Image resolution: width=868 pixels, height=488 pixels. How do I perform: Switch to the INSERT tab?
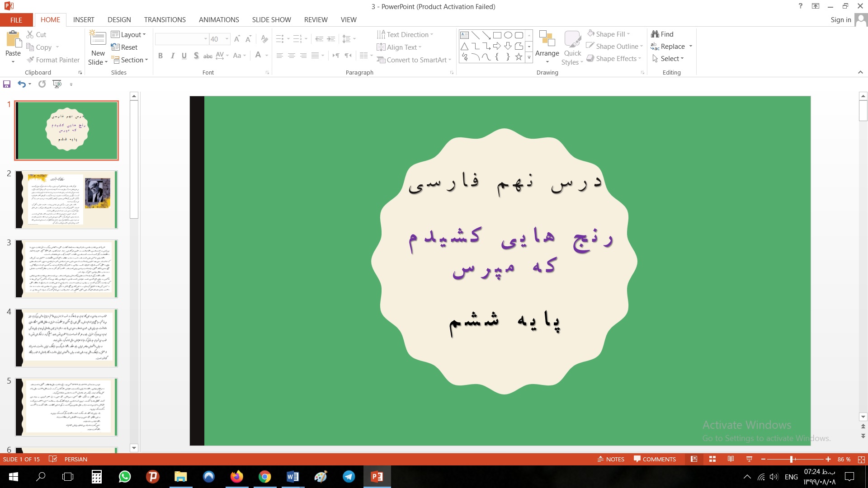click(84, 20)
